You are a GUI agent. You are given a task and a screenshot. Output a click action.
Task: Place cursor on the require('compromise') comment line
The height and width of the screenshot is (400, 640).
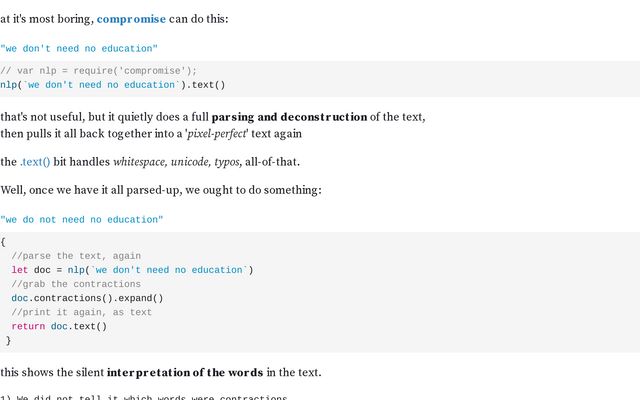coord(98,71)
